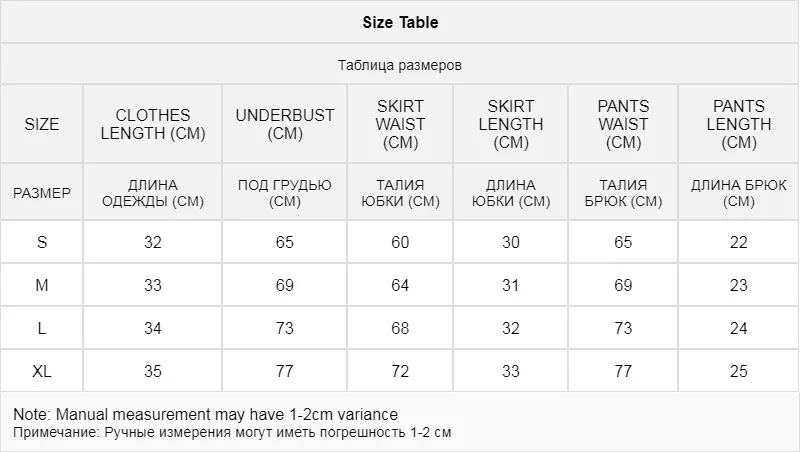The height and width of the screenshot is (452, 800).
Task: Click the L row clothes length value 34
Action: point(153,329)
